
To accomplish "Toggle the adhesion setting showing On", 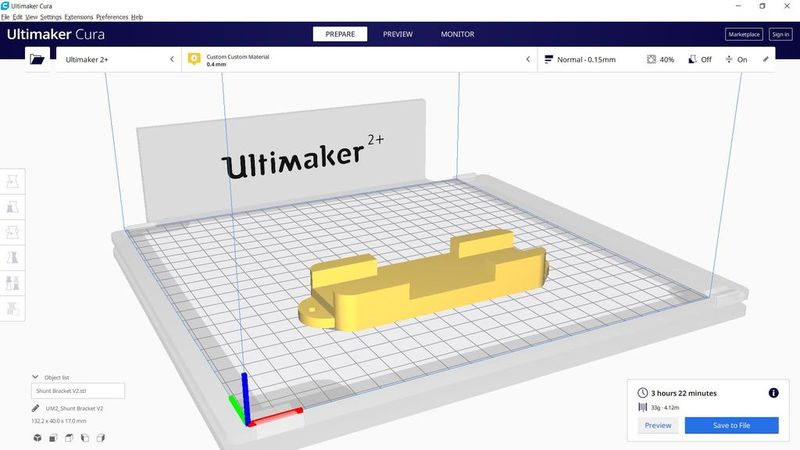I will (x=735, y=60).
